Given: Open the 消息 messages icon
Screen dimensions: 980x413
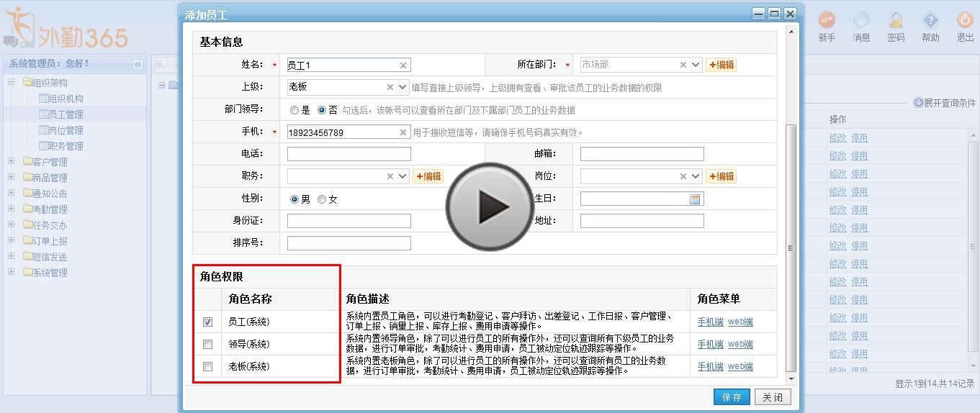Looking at the screenshot, I should (x=861, y=21).
